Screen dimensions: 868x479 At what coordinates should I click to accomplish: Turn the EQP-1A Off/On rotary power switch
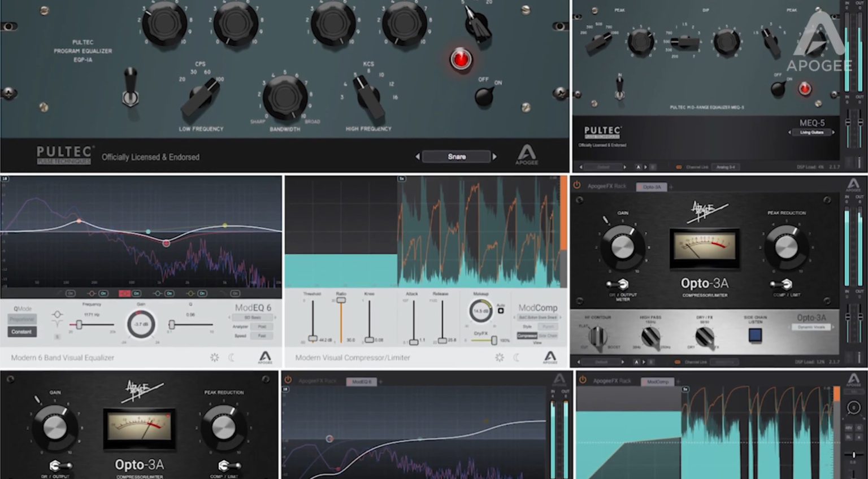(x=484, y=97)
